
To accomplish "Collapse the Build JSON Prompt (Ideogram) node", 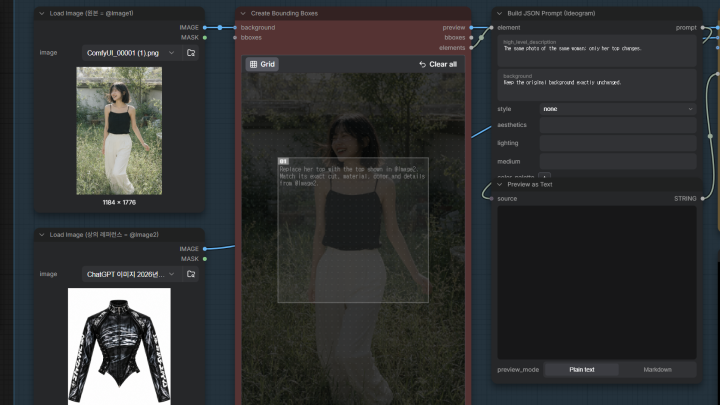I will click(x=500, y=14).
